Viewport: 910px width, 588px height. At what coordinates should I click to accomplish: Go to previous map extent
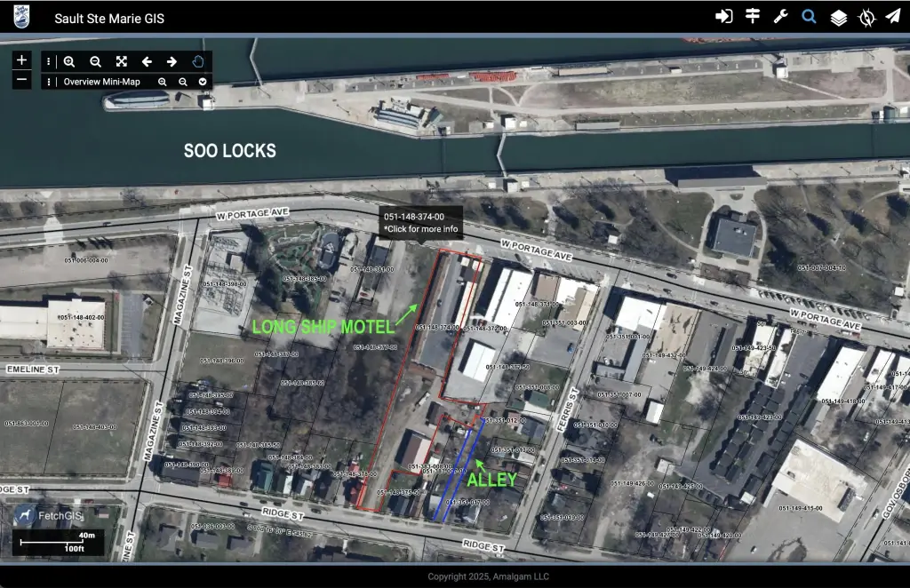point(147,61)
